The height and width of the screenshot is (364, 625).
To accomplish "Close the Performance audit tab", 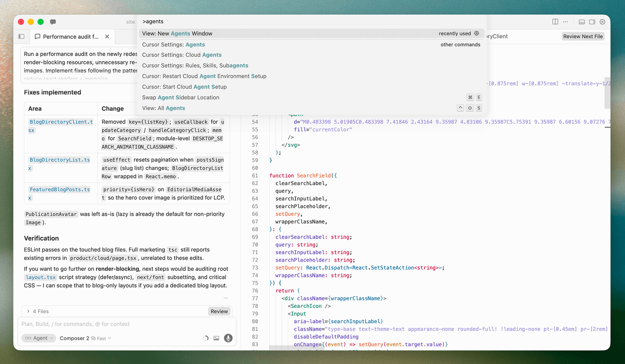I will (107, 37).
